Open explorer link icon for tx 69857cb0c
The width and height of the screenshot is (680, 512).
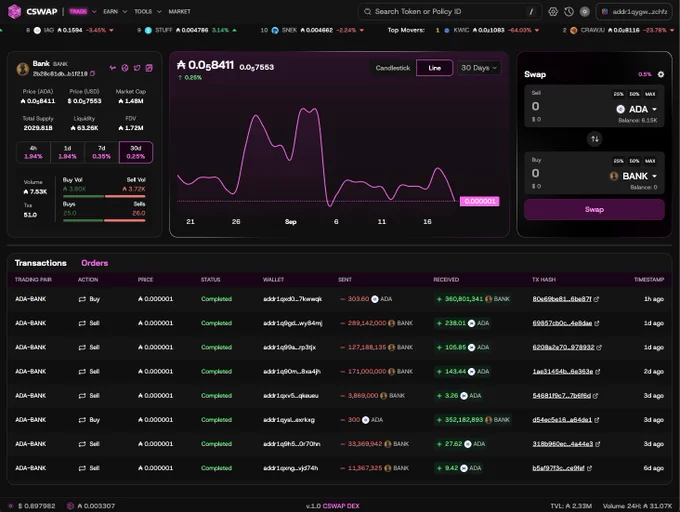tap(597, 323)
